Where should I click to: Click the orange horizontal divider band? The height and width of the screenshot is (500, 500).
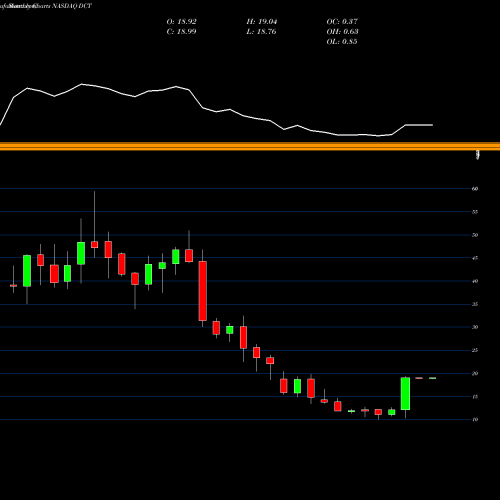pyautogui.click(x=250, y=146)
